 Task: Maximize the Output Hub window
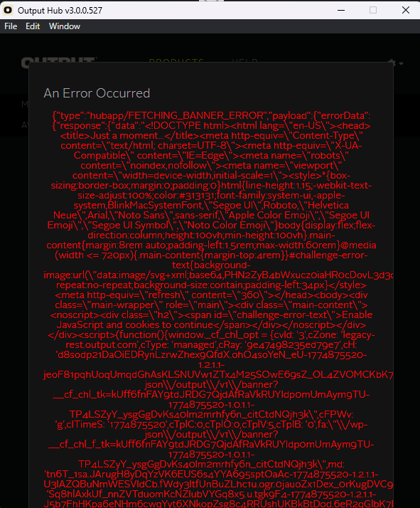pyautogui.click(x=373, y=10)
